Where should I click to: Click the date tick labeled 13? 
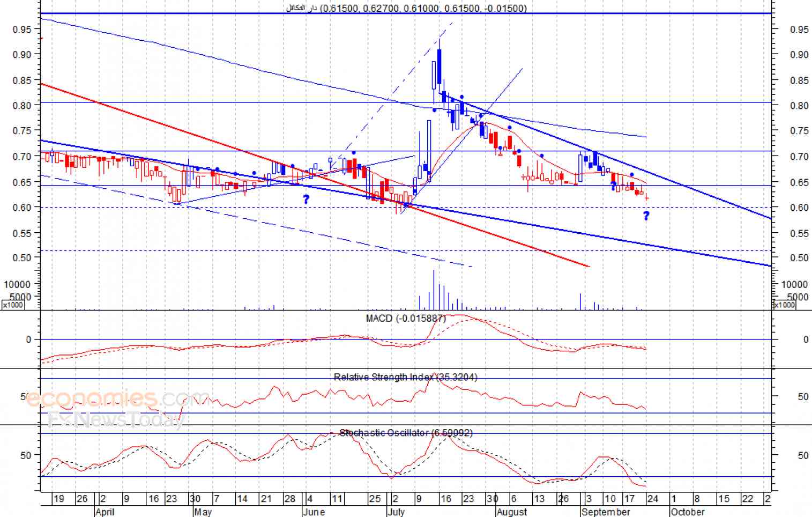point(539,499)
